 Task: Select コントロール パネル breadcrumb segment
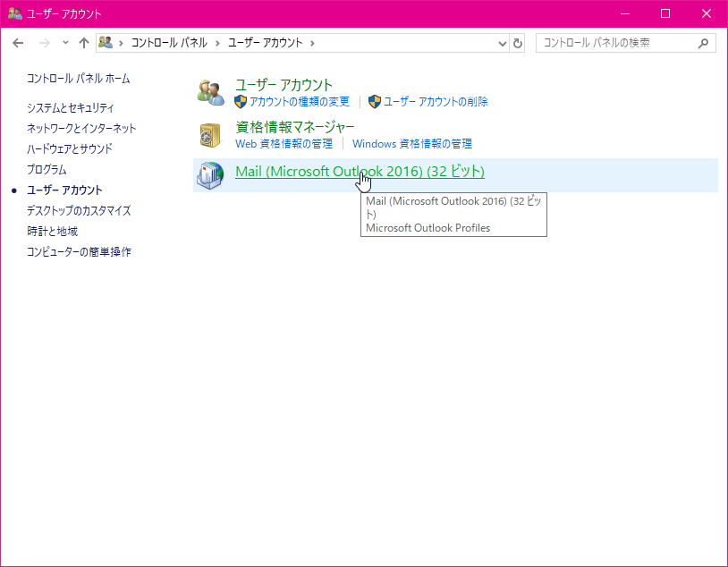pyautogui.click(x=169, y=43)
